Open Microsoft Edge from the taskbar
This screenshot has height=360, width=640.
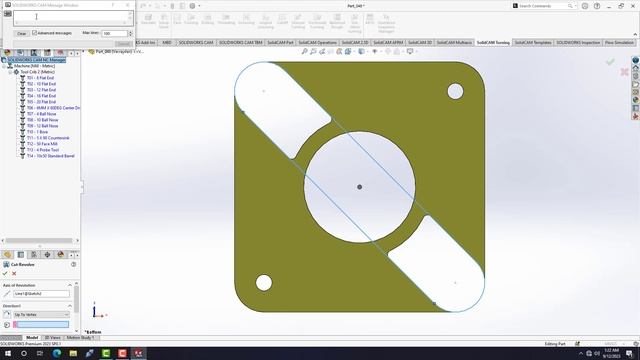pos(57,353)
